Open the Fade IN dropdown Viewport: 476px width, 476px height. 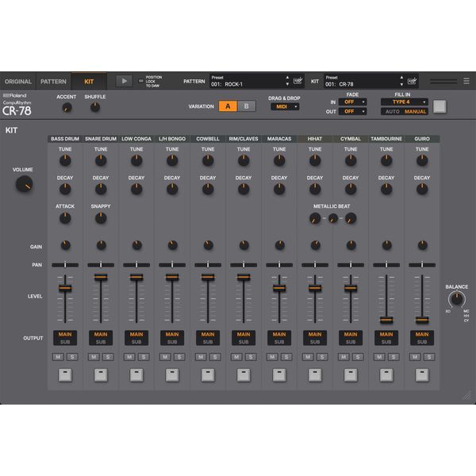352,102
